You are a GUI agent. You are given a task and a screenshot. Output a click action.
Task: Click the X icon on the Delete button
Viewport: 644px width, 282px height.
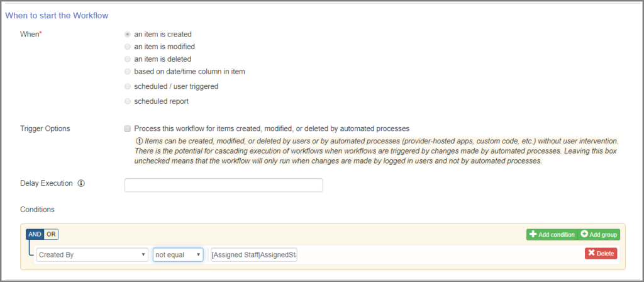coord(591,254)
